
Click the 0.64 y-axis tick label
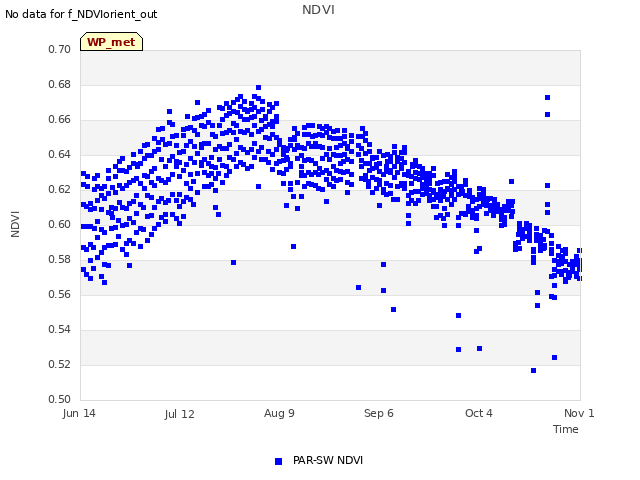(x=60, y=155)
